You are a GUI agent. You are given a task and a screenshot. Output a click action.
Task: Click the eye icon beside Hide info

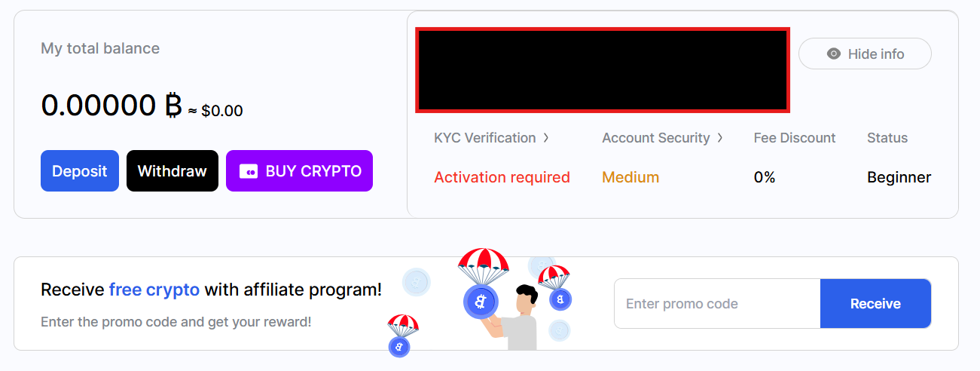tap(833, 54)
